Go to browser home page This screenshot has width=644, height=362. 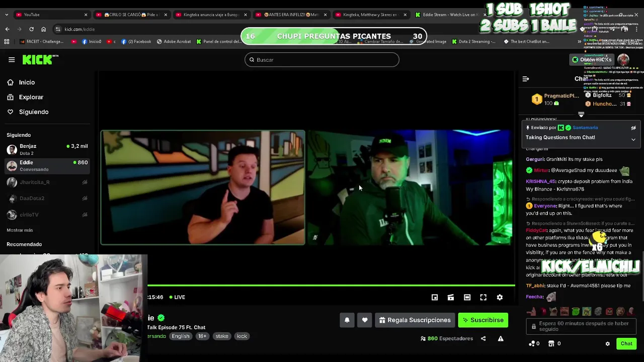tap(43, 29)
